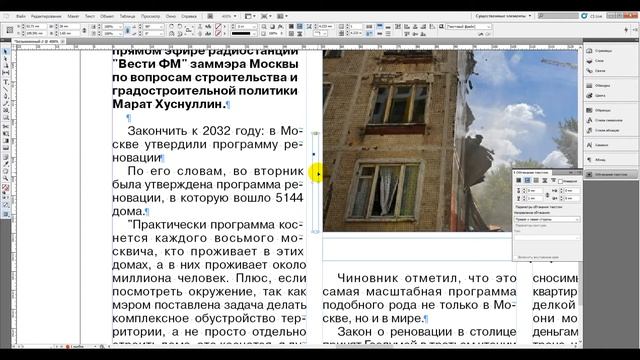Open the rotation angle dropdown
Image resolution: width=640 pixels, height=360 pixels.
coord(162,27)
